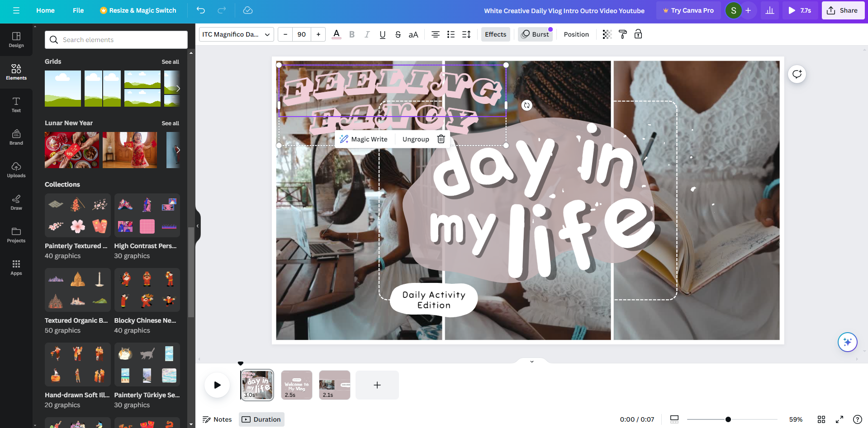Collapse the side panel handle
Image resolution: width=868 pixels, height=428 pixels.
coord(198,226)
